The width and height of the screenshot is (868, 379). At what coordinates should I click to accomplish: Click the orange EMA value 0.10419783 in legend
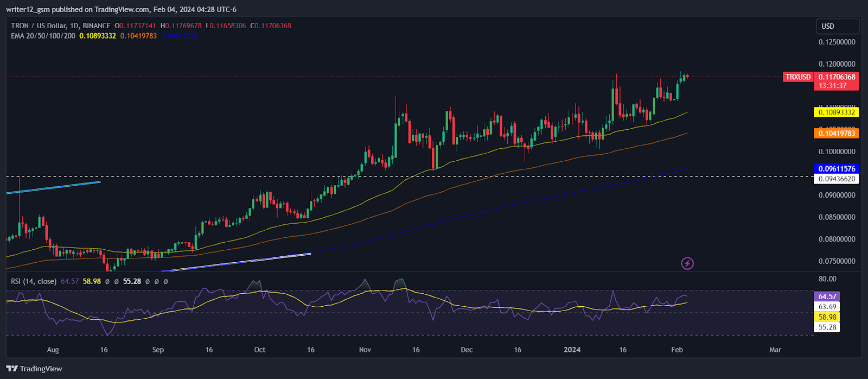(138, 36)
